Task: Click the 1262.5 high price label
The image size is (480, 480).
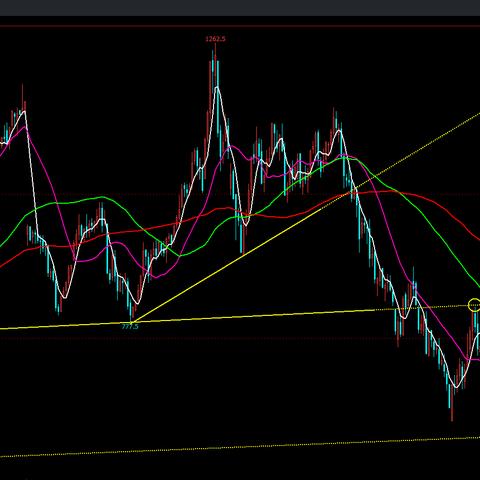Action: click(215, 39)
